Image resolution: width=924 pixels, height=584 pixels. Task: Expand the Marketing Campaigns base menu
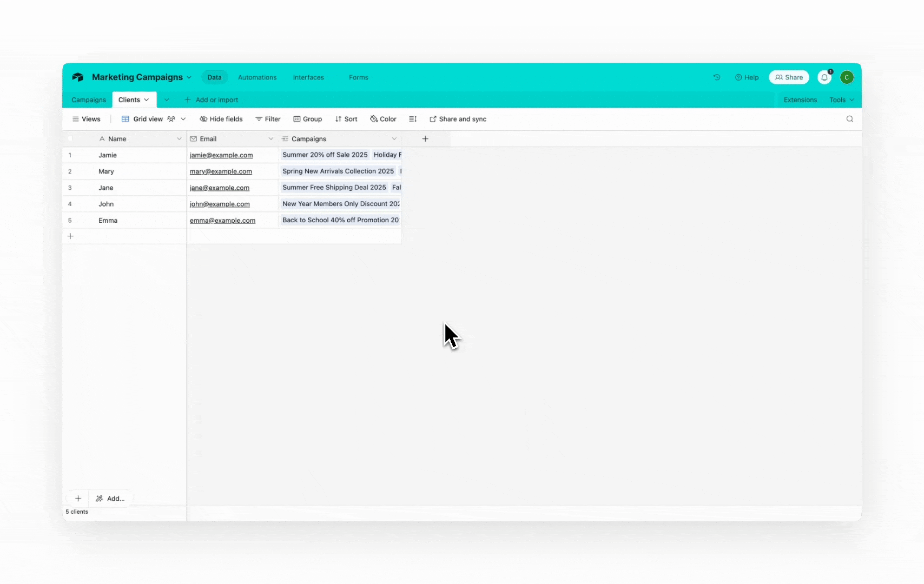[189, 77]
